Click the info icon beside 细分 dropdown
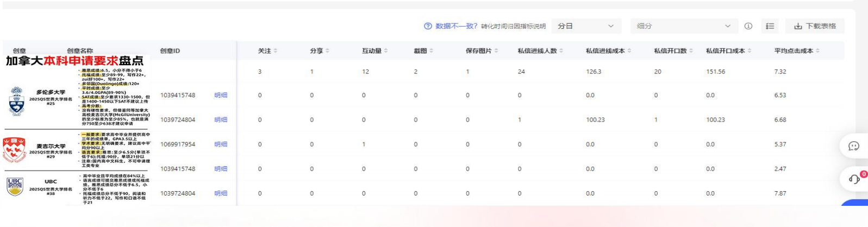The height and width of the screenshot is (227, 868). 748,26
